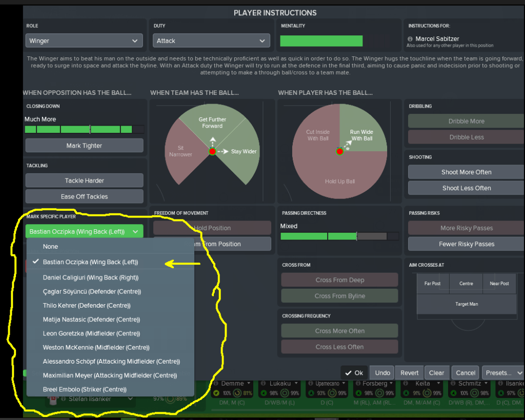Click the Revert button
The height and width of the screenshot is (420, 525).
coord(410,373)
